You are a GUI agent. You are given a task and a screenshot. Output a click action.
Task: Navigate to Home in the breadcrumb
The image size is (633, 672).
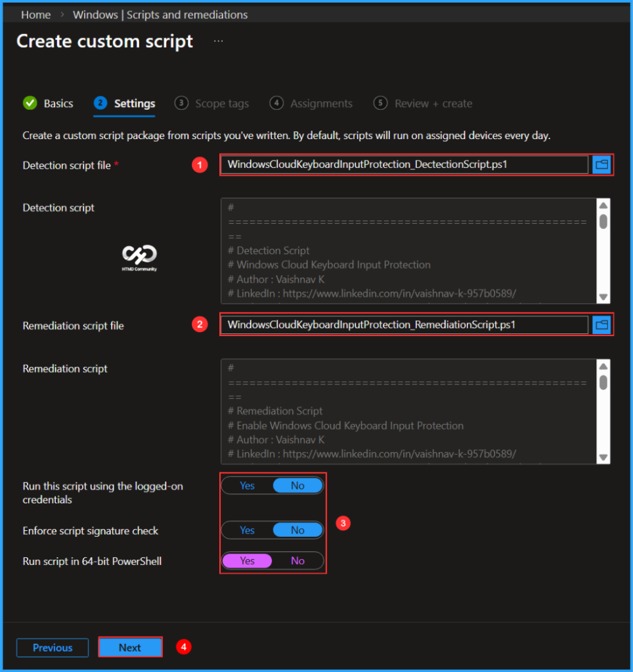35,14
